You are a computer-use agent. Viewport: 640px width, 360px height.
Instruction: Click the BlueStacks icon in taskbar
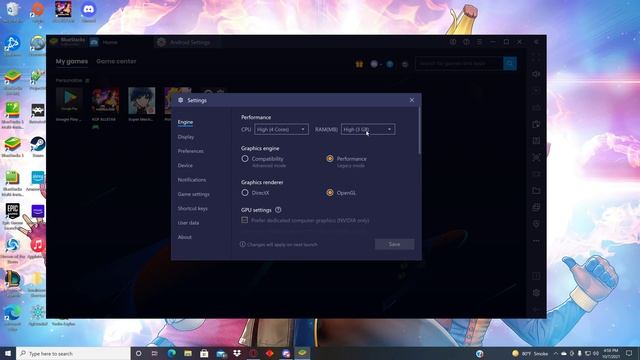point(302,353)
